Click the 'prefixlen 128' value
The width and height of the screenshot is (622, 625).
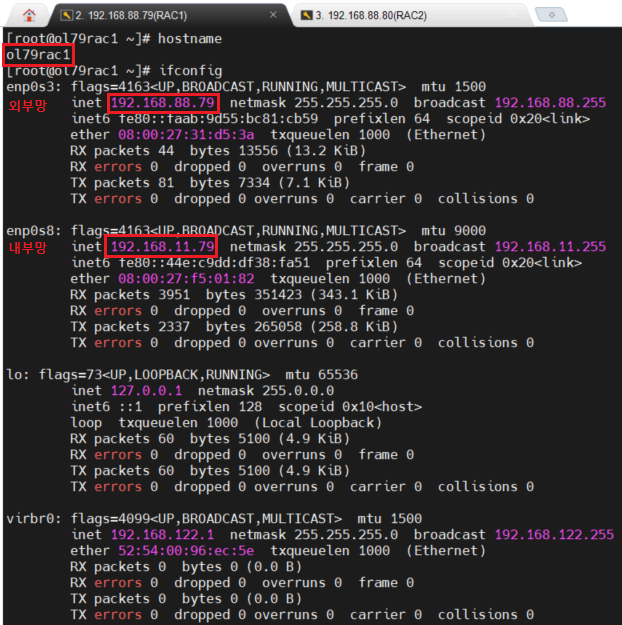[210, 407]
